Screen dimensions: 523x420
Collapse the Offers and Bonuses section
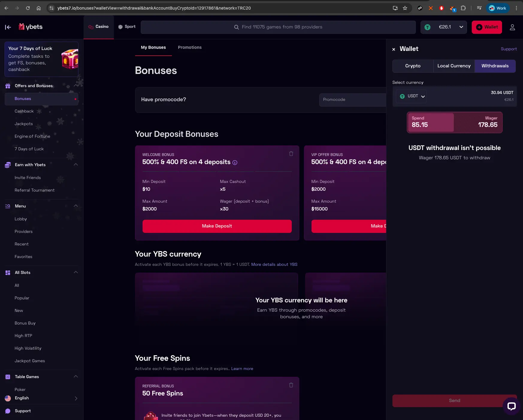76,86
